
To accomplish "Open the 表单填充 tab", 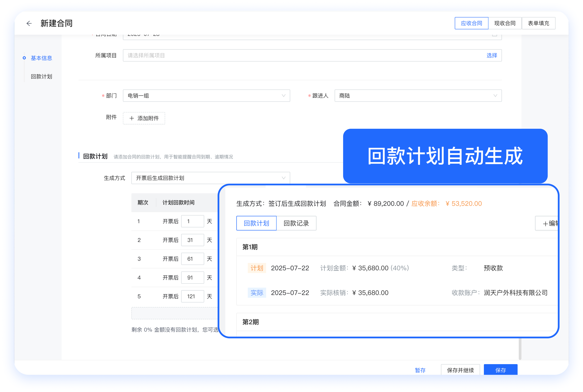I will point(538,23).
